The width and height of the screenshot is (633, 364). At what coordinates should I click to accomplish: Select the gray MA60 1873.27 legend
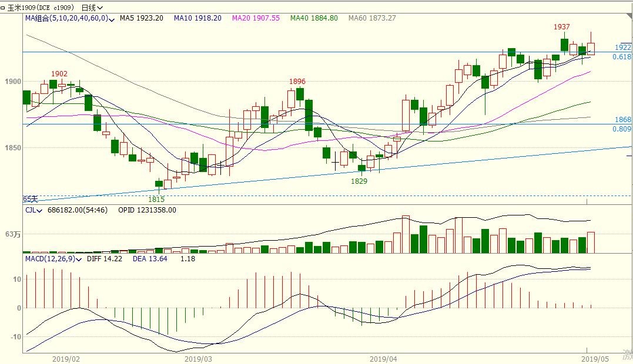tap(372, 18)
